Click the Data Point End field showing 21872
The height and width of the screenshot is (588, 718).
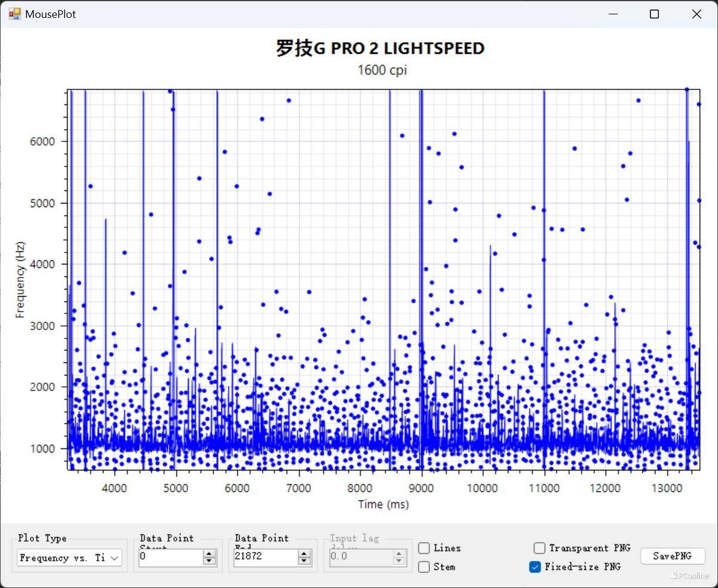click(265, 557)
